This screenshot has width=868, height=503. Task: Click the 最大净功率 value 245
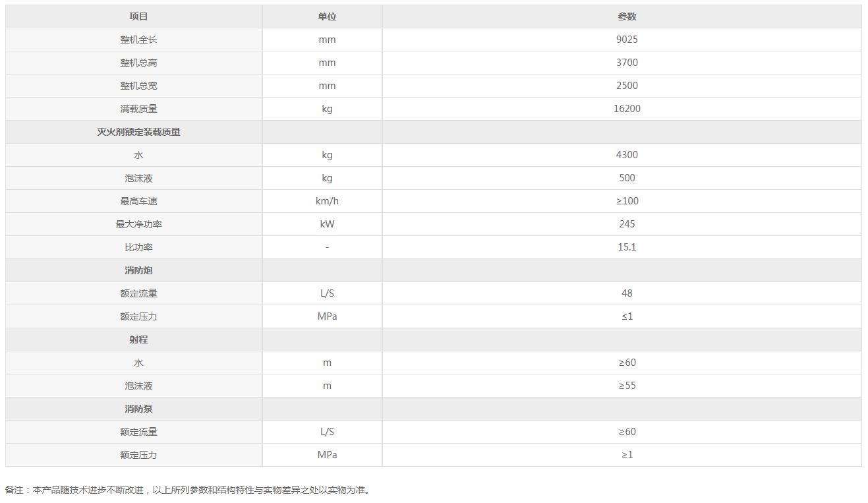point(627,224)
